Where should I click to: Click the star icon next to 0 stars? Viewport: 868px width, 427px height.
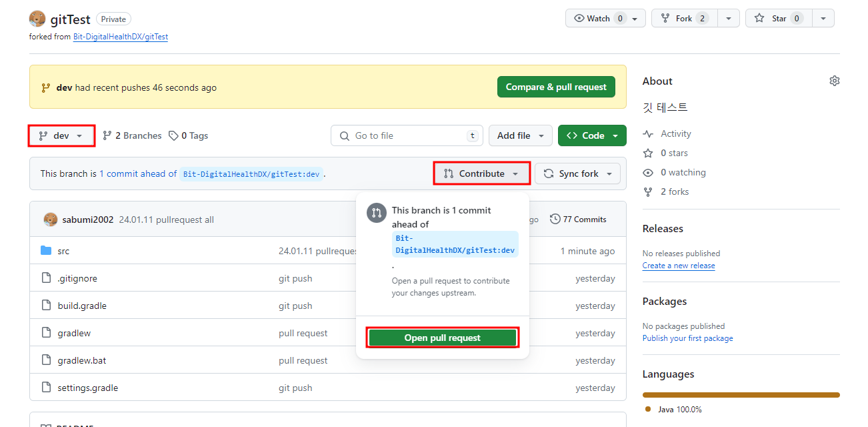[648, 153]
